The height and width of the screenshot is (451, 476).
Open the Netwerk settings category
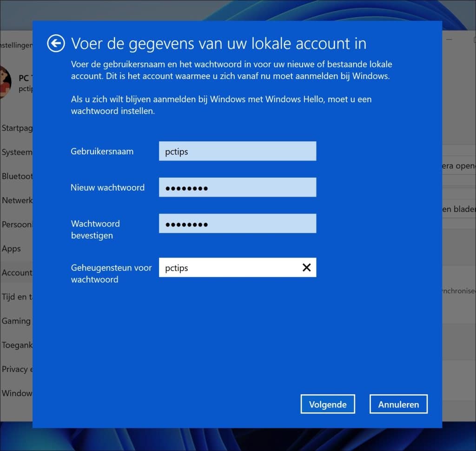(x=15, y=200)
